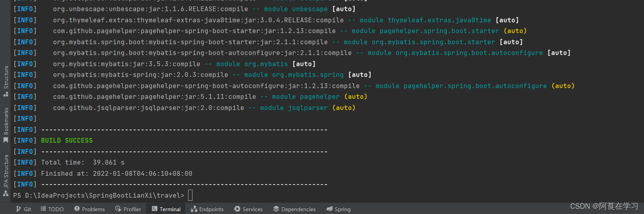
Task: Click the 'org.mybatis:mybatis:jar:3.5.3:compile' text
Action: [x=127, y=64]
